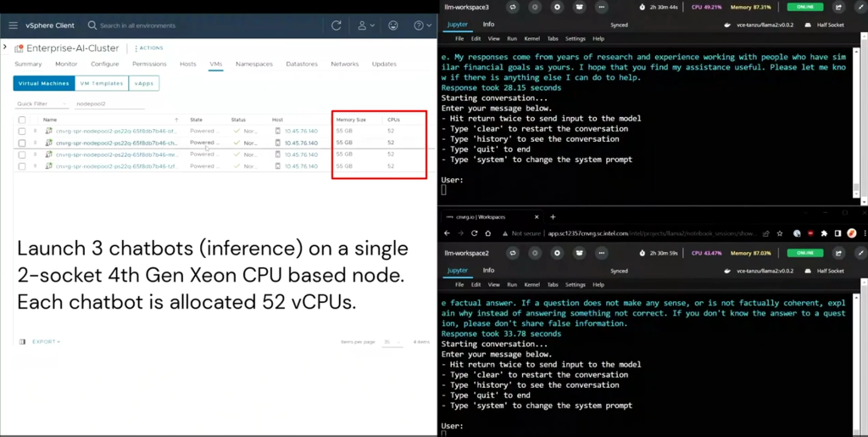
Task: Click the VM icon in the 65f8db7b46-mr row
Action: [x=48, y=154]
